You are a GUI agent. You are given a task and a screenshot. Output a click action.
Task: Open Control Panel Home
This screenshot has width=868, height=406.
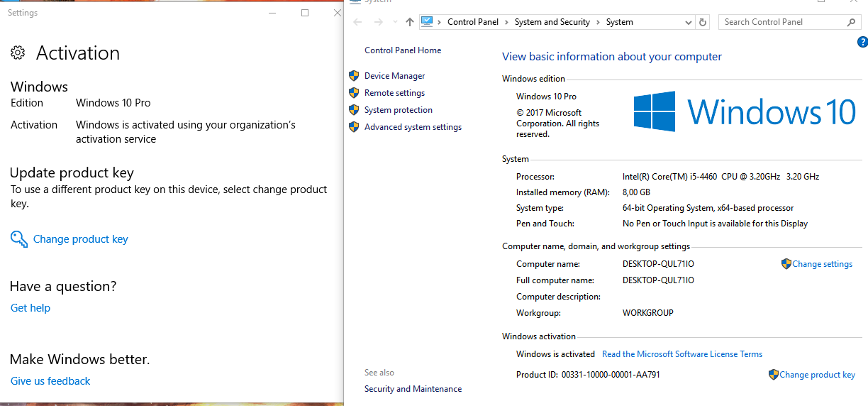(403, 50)
